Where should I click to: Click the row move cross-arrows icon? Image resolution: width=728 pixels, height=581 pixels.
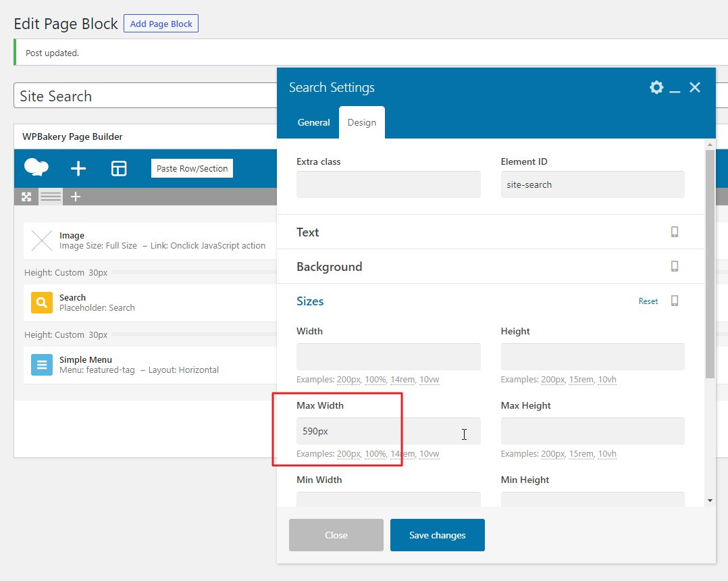tap(26, 197)
